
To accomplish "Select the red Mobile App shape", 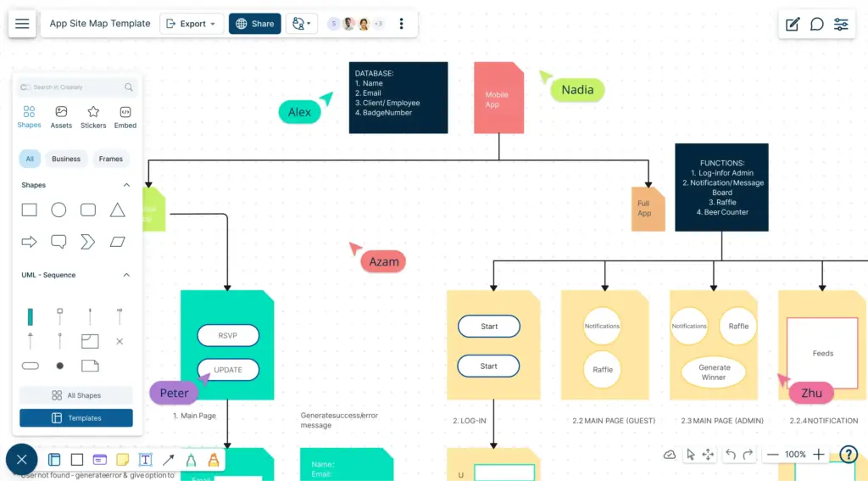I will [498, 98].
